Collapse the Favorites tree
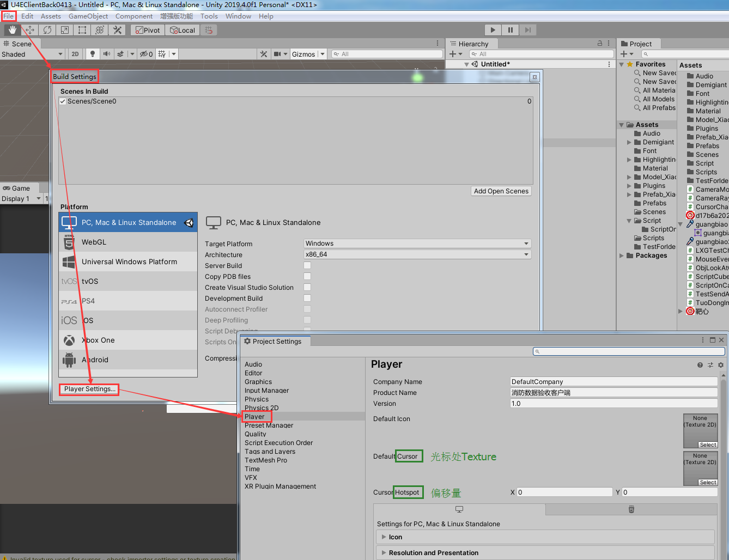The width and height of the screenshot is (729, 560). click(622, 64)
